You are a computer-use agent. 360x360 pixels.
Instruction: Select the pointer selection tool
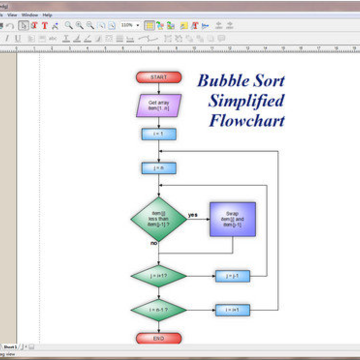pyautogui.click(x=23, y=25)
